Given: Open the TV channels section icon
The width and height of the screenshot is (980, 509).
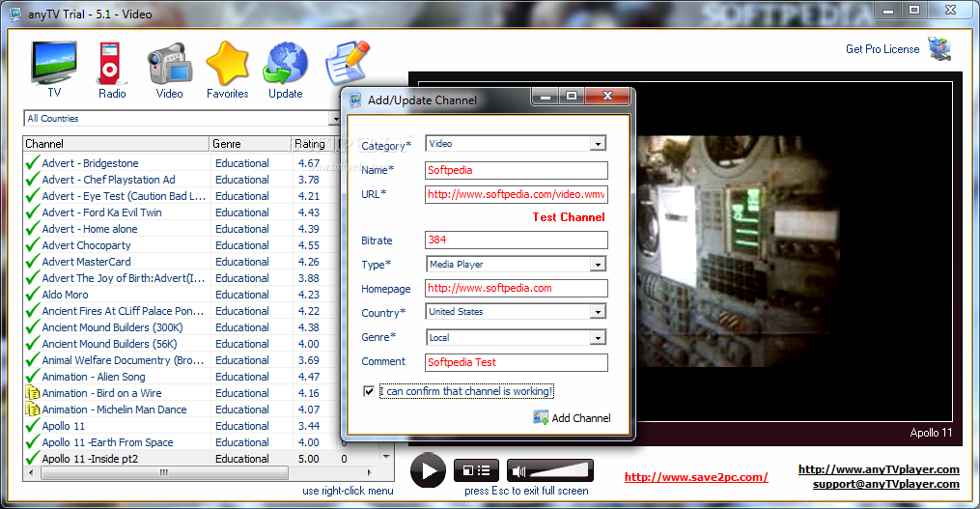Looking at the screenshot, I should pos(54,63).
